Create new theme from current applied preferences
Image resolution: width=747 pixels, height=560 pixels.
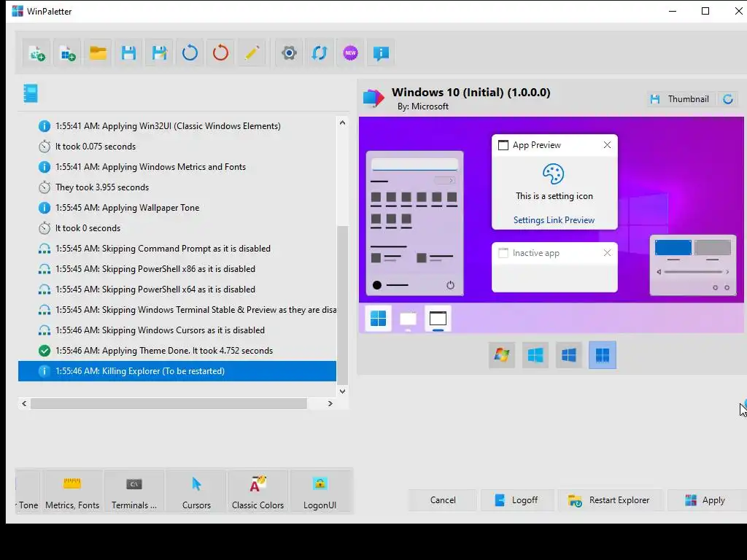pos(37,53)
